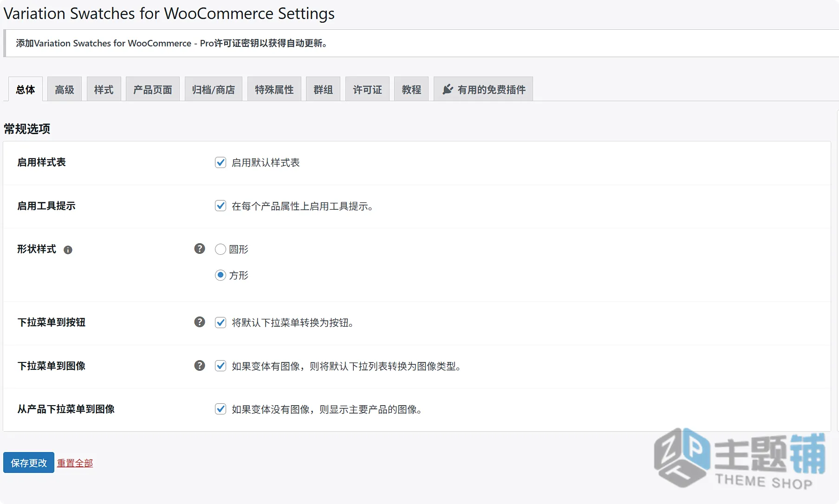
Task: Click the 圆形 option label
Action: click(x=239, y=249)
